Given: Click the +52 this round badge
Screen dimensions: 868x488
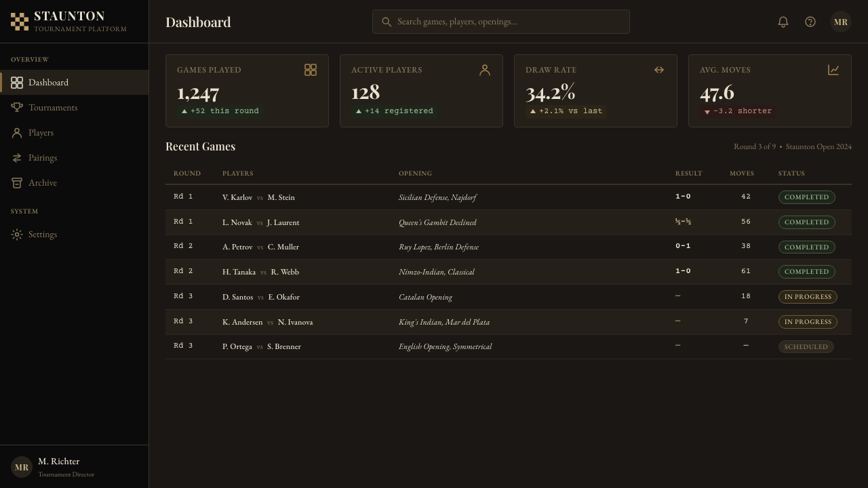Looking at the screenshot, I should (220, 111).
